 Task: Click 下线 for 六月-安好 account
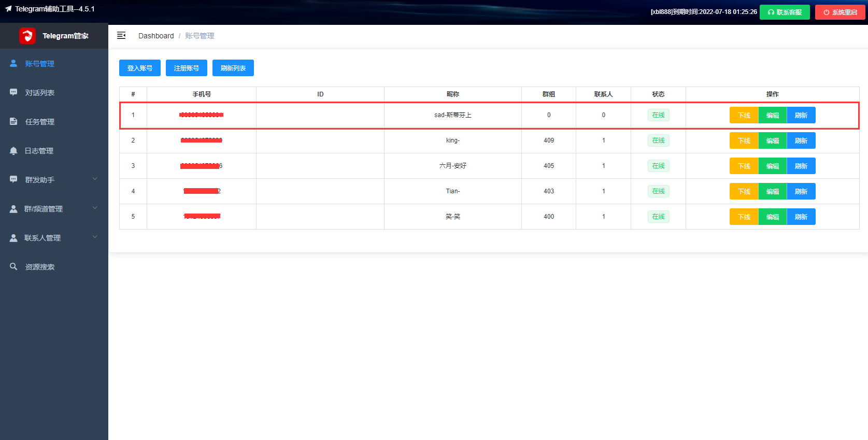coord(744,166)
